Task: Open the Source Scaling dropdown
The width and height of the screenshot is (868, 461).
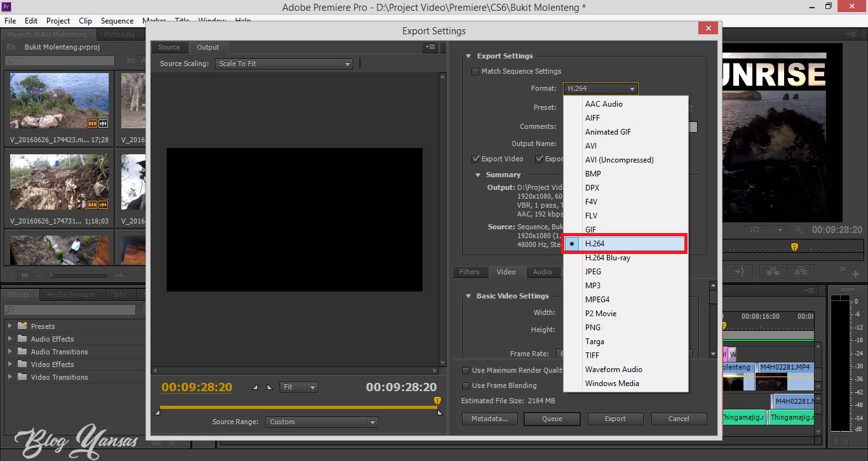Action: (x=284, y=63)
